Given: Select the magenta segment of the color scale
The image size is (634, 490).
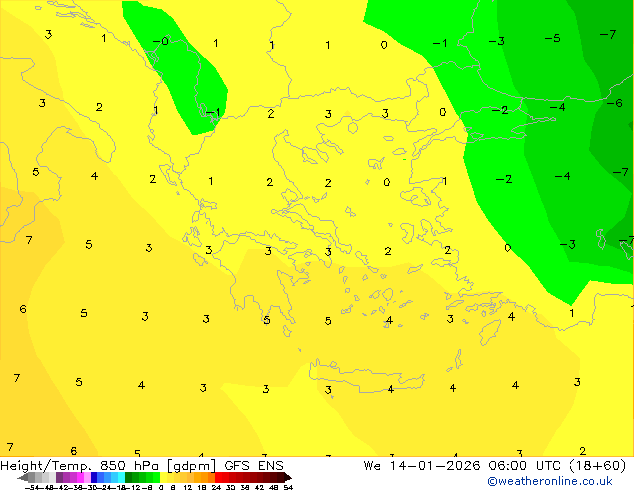Looking at the screenshot, I should pos(72,477).
